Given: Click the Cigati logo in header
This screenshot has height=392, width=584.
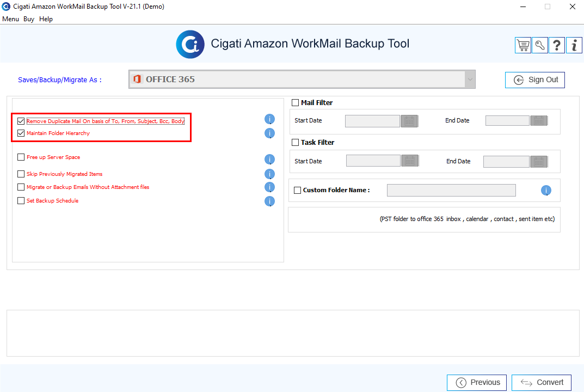Looking at the screenshot, I should (190, 44).
